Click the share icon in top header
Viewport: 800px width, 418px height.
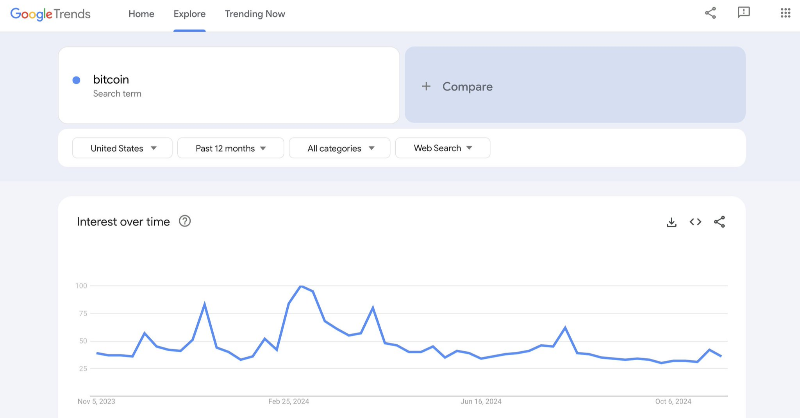tap(710, 13)
